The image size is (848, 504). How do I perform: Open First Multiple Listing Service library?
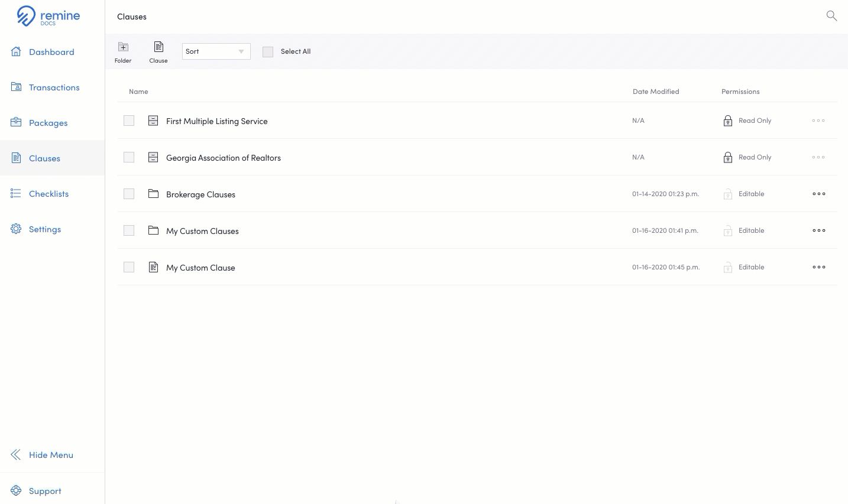[216, 121]
